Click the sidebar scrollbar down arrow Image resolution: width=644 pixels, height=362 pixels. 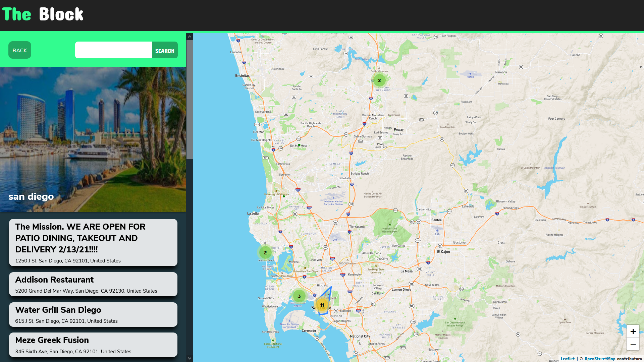coord(190,358)
